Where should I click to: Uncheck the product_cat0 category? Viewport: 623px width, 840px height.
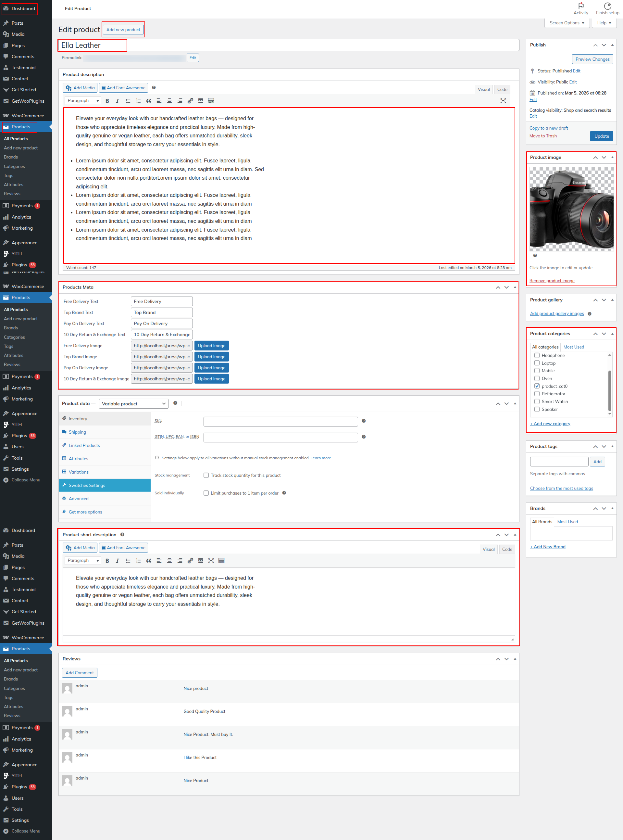click(537, 386)
